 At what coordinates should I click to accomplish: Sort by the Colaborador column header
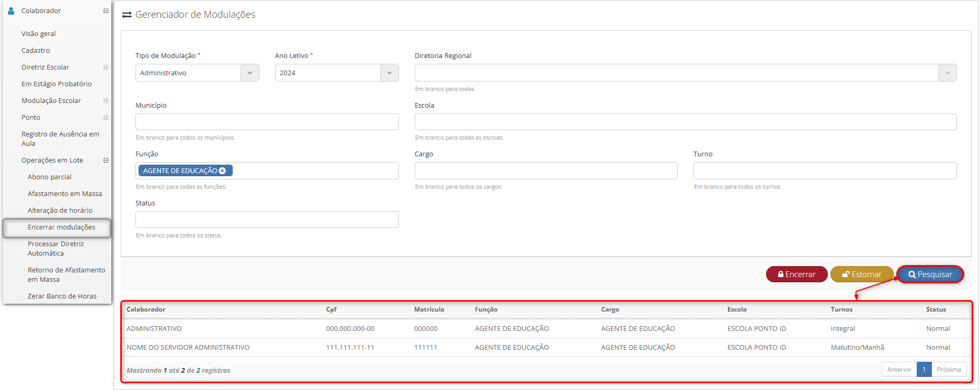point(146,309)
